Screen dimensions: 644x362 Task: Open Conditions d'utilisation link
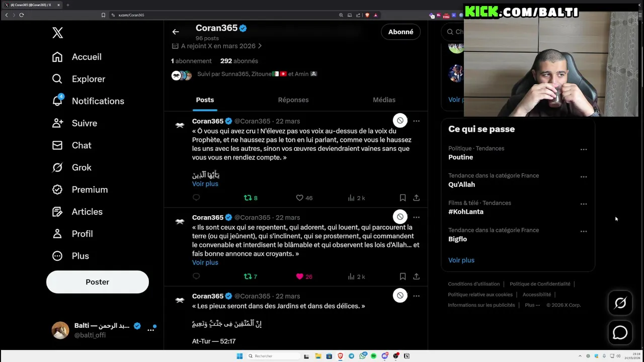pyautogui.click(x=474, y=284)
